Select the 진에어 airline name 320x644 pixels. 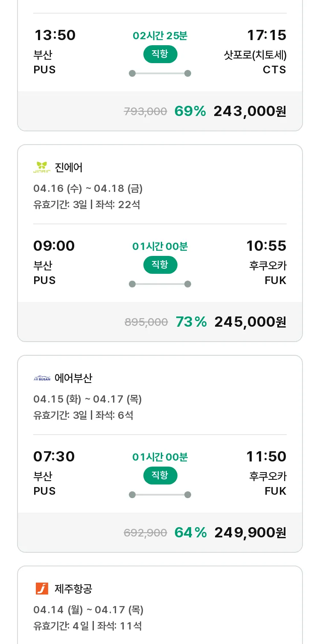pyautogui.click(x=68, y=167)
